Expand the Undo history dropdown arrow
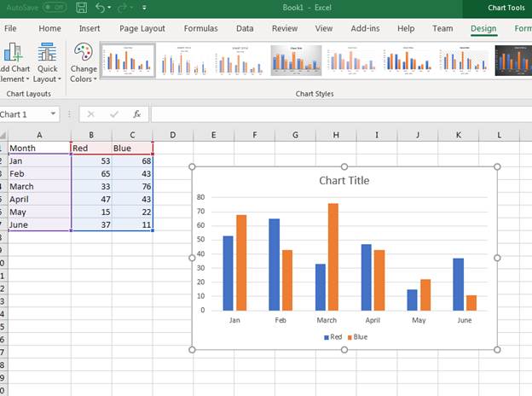 [x=110, y=8]
